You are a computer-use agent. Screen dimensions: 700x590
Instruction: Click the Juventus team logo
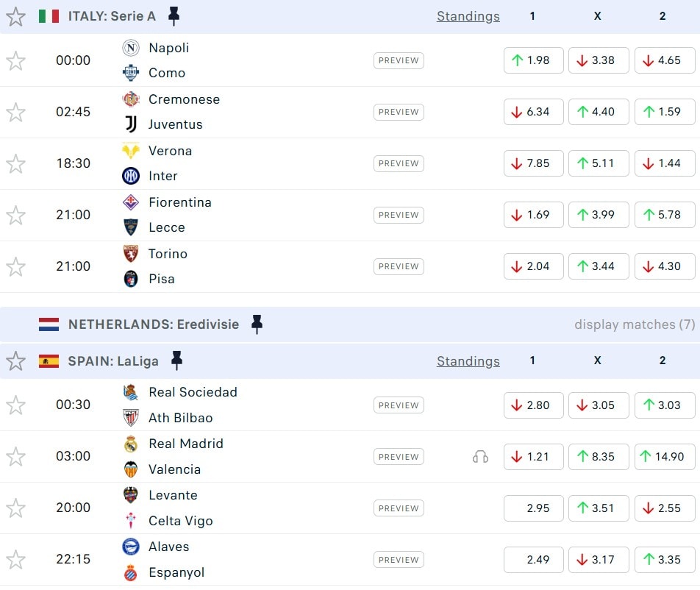pyautogui.click(x=131, y=124)
